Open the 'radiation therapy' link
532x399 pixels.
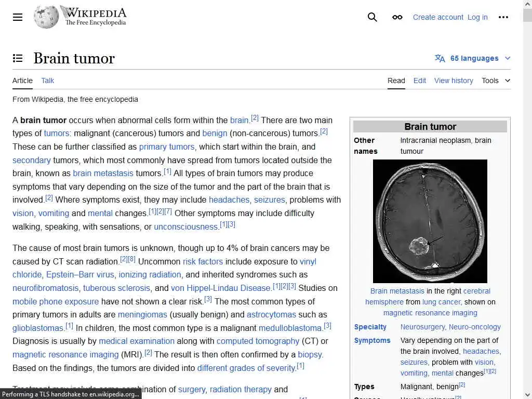[x=241, y=390]
